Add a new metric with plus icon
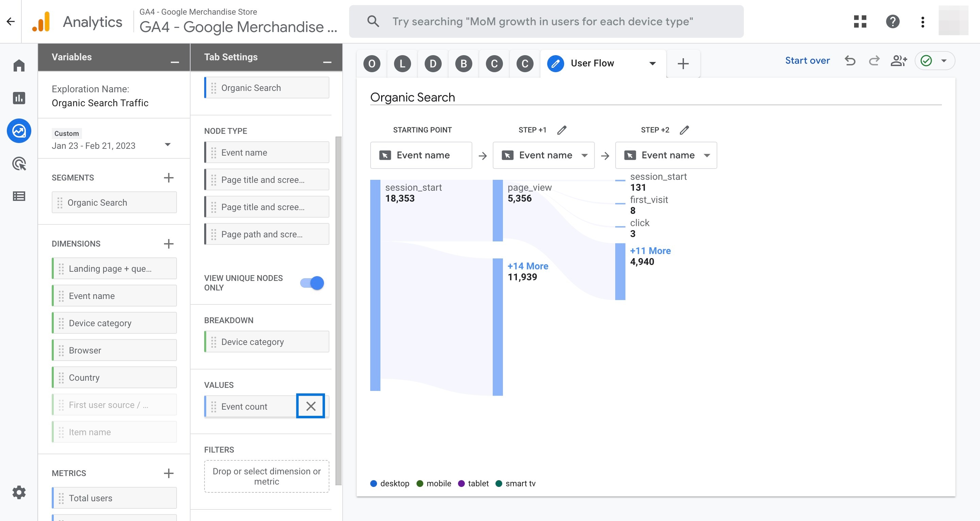This screenshot has height=521, width=980. [168, 473]
